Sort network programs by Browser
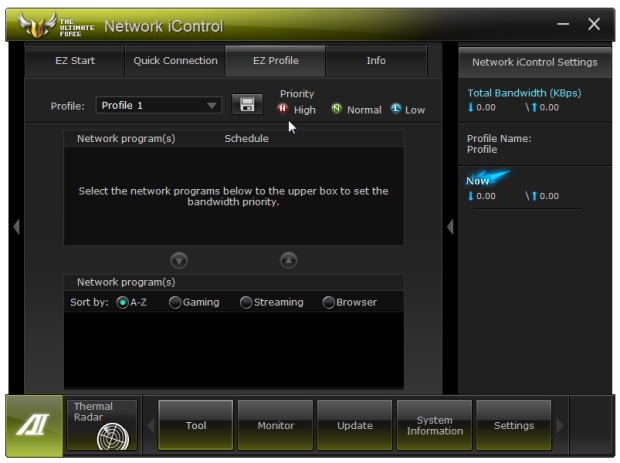620x463 pixels. [x=328, y=302]
